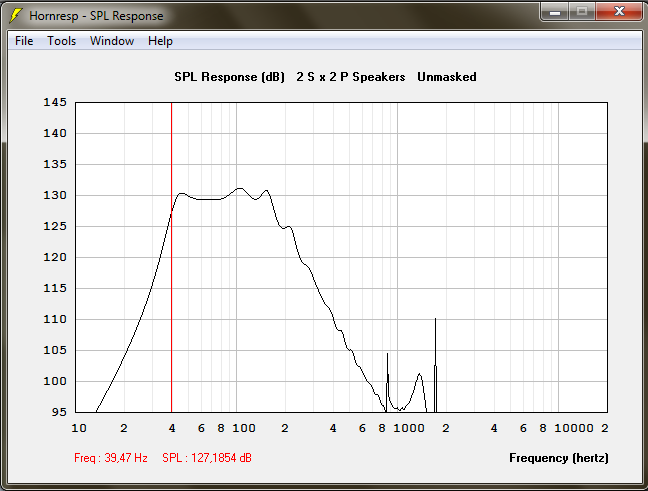Open the Help menu
Viewport: 648px width, 491px height.
[160, 41]
